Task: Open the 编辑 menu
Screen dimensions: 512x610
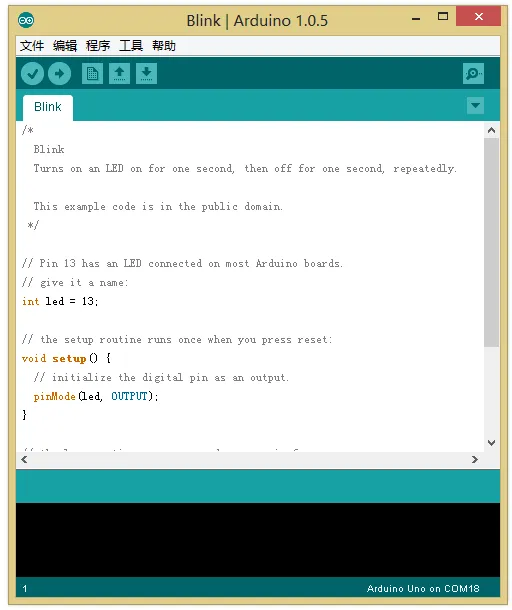Action: (65, 46)
